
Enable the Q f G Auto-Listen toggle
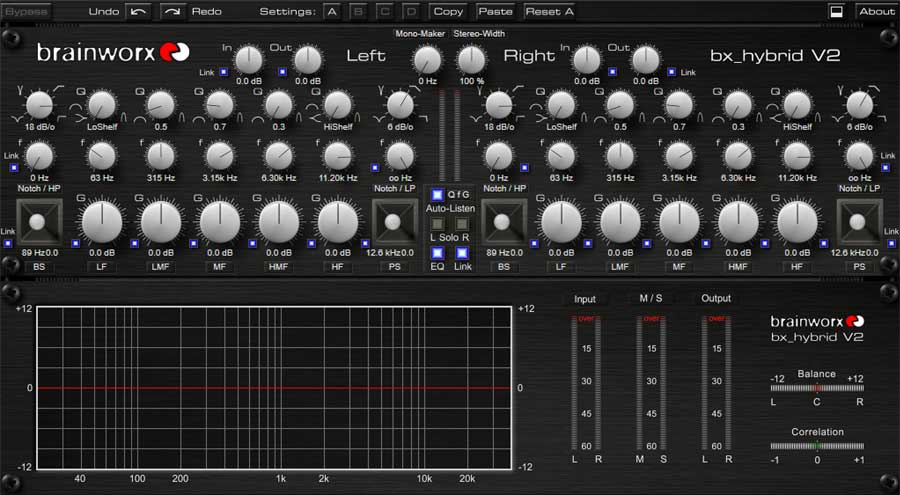point(437,195)
